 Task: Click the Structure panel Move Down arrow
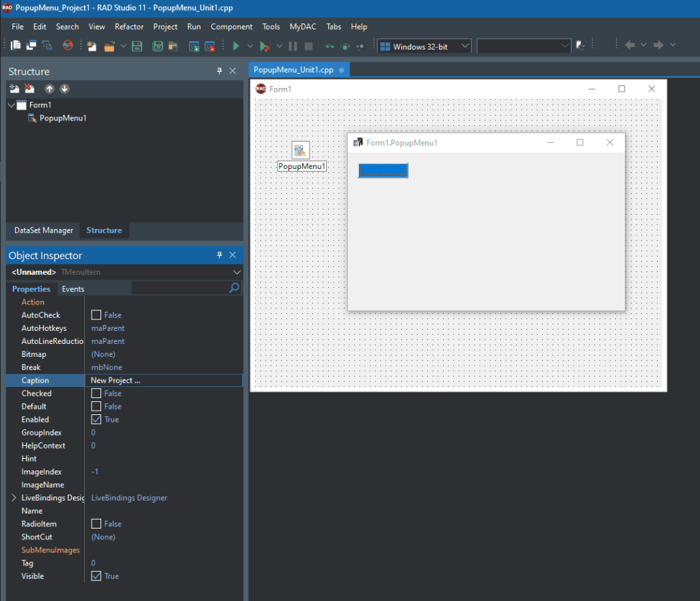point(65,88)
